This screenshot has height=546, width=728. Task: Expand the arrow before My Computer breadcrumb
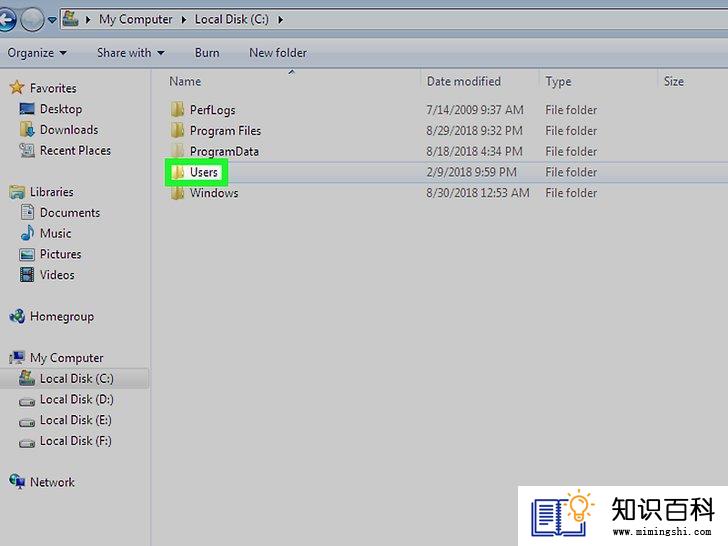point(88,20)
